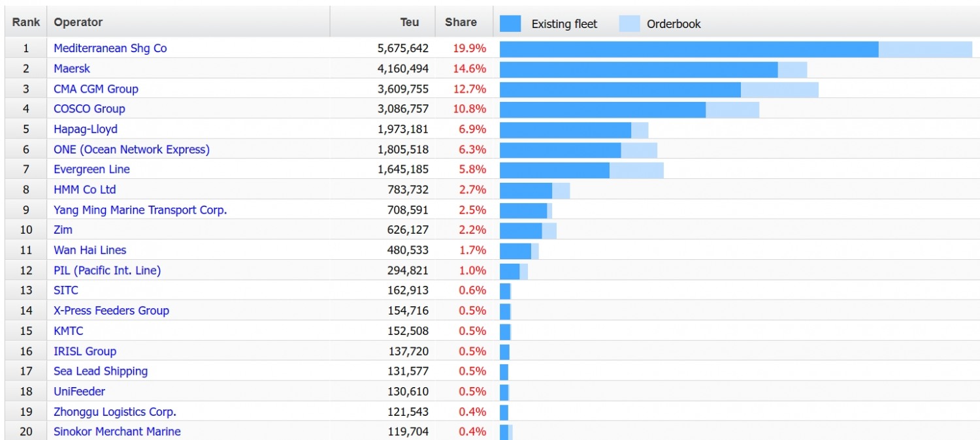Viewport: 980px width, 440px height.
Task: Click the Existing fleet legend color swatch
Action: click(x=510, y=24)
